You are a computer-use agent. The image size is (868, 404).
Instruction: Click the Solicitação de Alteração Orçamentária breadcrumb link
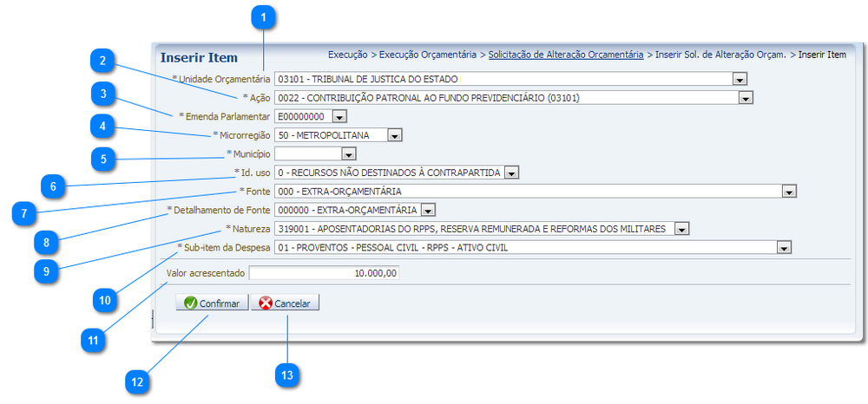tap(565, 55)
